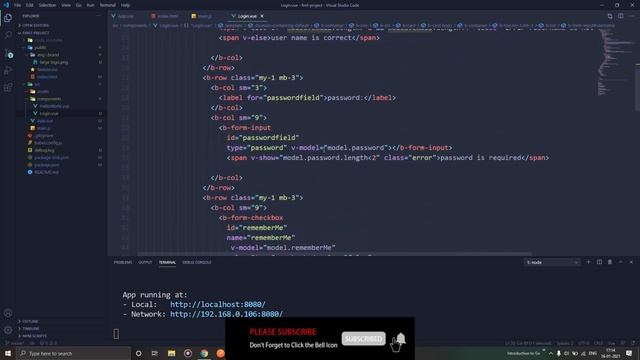Open the http://localhost:8080/ link

point(218,304)
